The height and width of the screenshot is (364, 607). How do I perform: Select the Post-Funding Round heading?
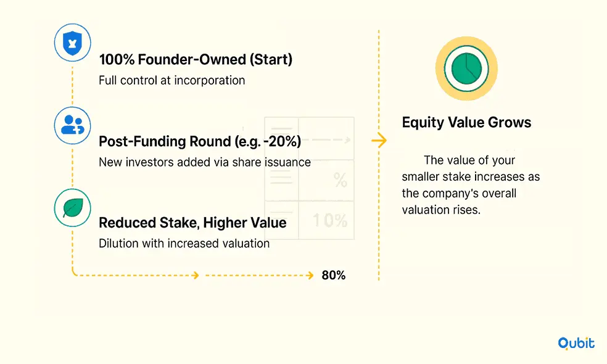coord(200,141)
